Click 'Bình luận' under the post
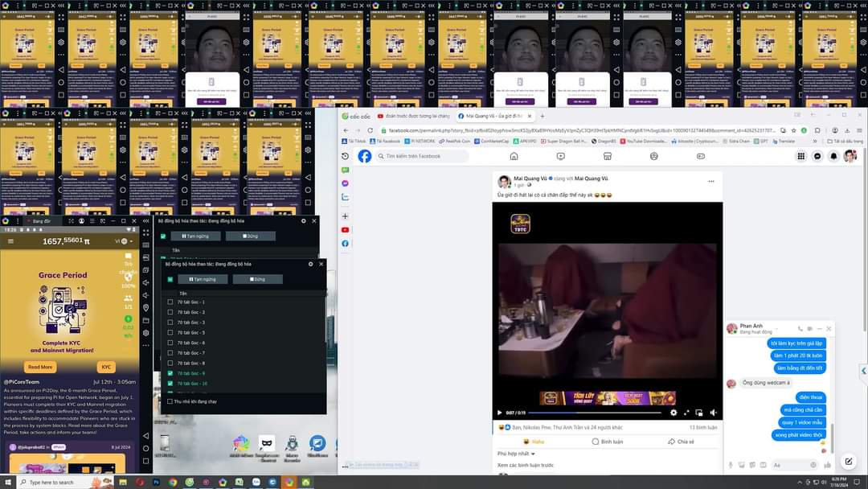The image size is (868, 489). coord(608,442)
